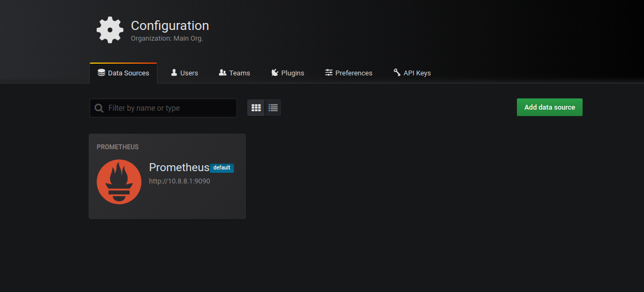644x292 pixels.
Task: Click the Configuration page title
Action: pyautogui.click(x=170, y=26)
